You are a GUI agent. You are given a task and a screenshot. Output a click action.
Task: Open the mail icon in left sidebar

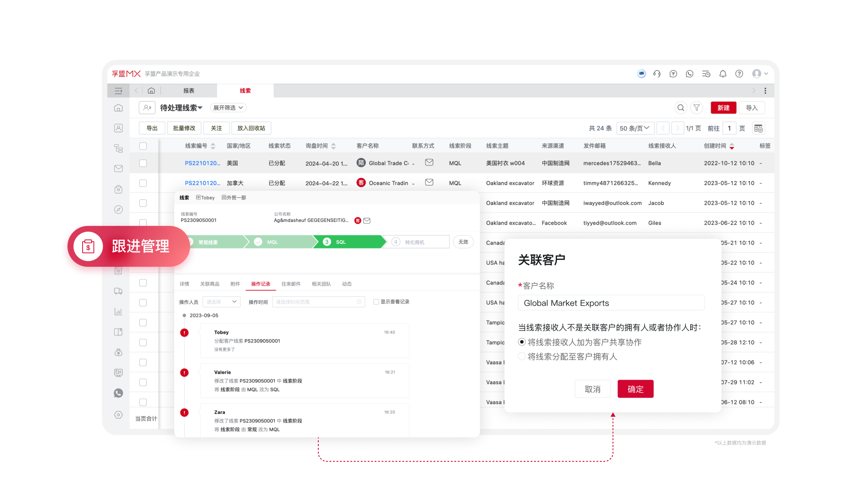click(x=119, y=168)
